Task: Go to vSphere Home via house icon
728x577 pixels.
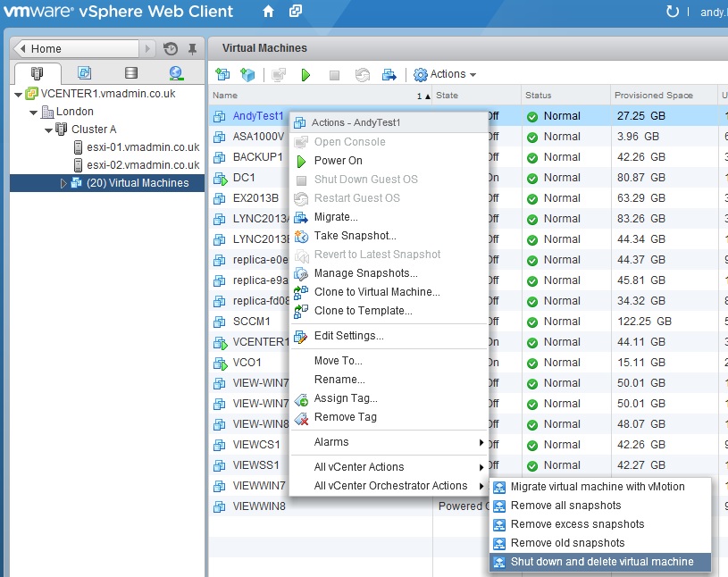Action: 268,11
